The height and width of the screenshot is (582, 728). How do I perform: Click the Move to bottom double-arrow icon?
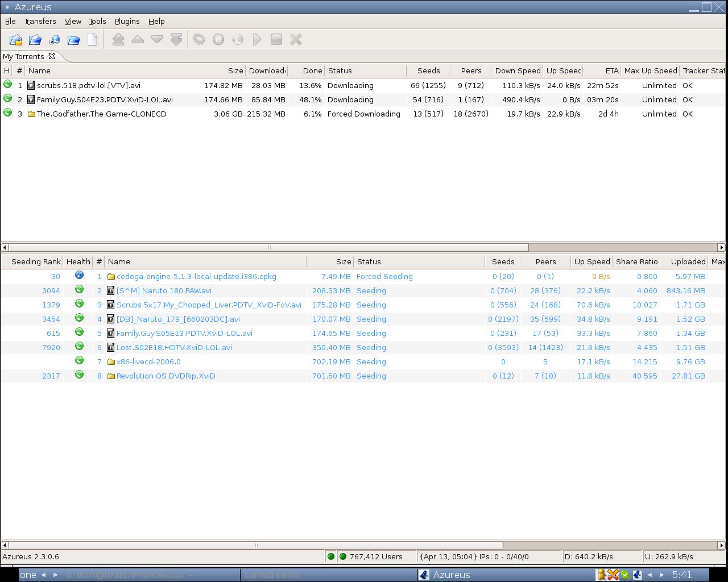click(176, 40)
